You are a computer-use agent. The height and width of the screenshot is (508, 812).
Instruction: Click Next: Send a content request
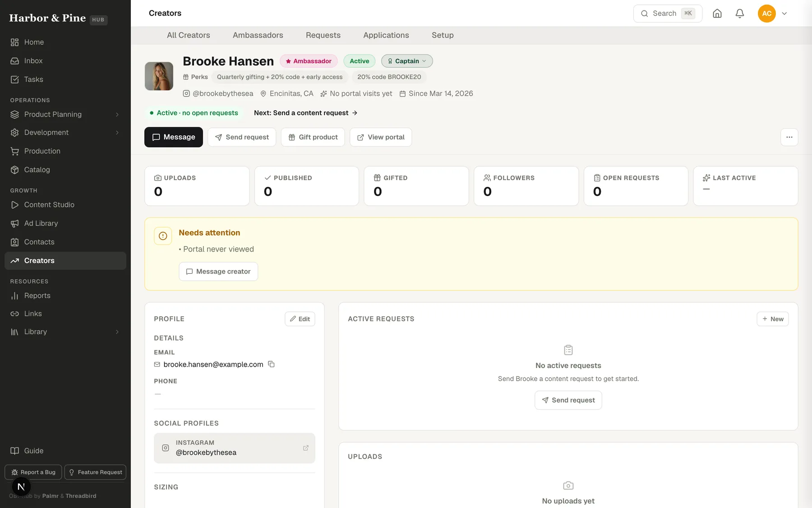pyautogui.click(x=306, y=113)
